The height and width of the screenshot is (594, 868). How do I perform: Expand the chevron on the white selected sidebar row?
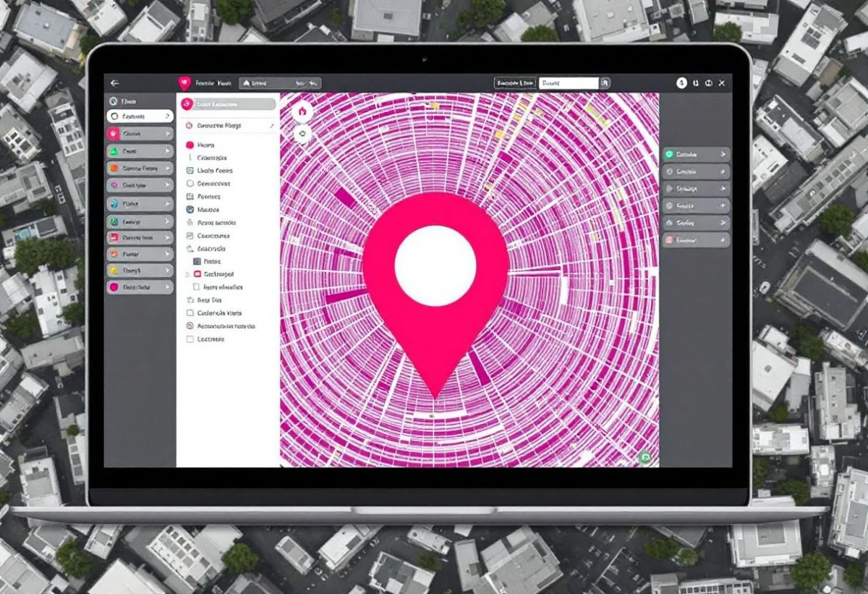click(x=167, y=116)
